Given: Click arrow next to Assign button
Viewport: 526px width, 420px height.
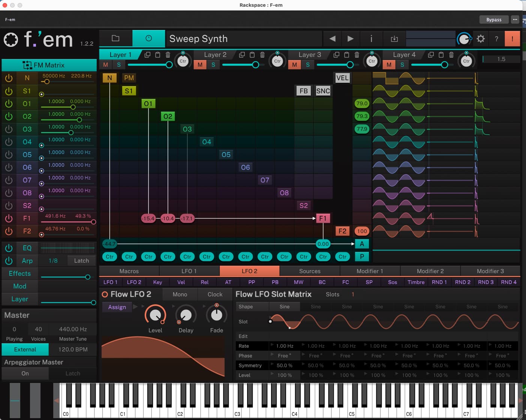Looking at the screenshot, I should [x=135, y=306].
